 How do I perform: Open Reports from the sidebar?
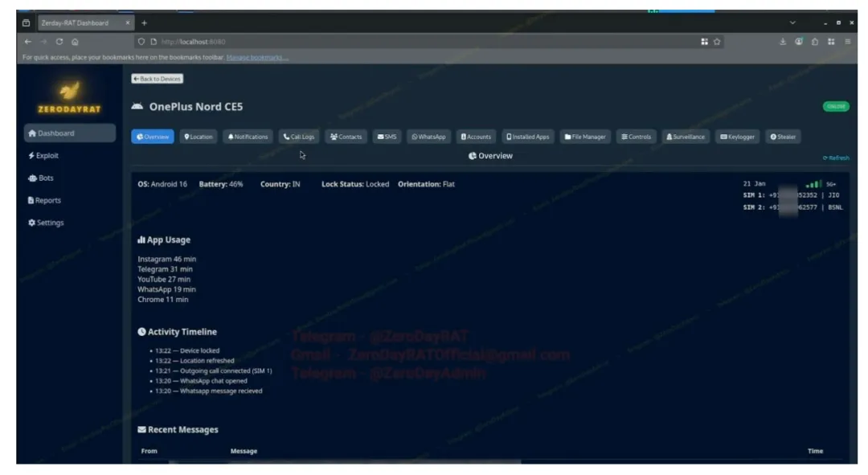[44, 200]
